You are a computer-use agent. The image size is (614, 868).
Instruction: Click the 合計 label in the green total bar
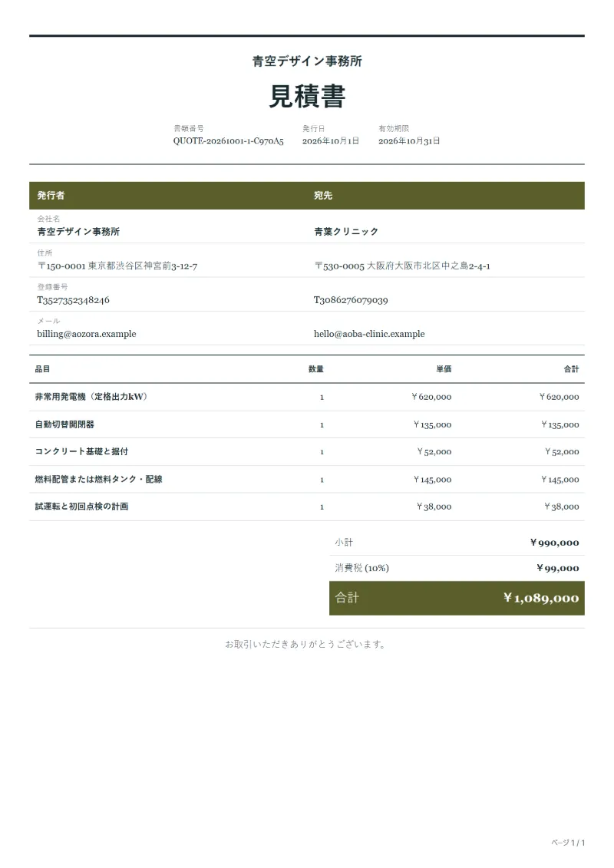pos(347,597)
